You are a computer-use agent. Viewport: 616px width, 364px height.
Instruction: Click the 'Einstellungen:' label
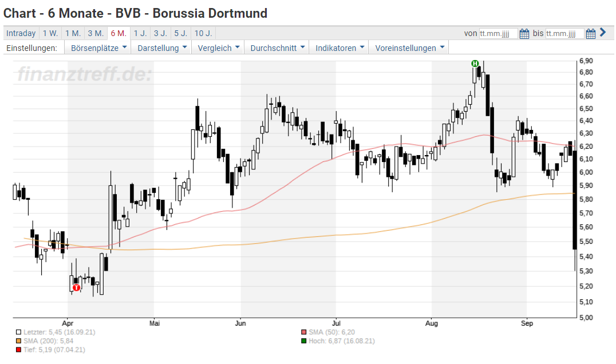32,48
